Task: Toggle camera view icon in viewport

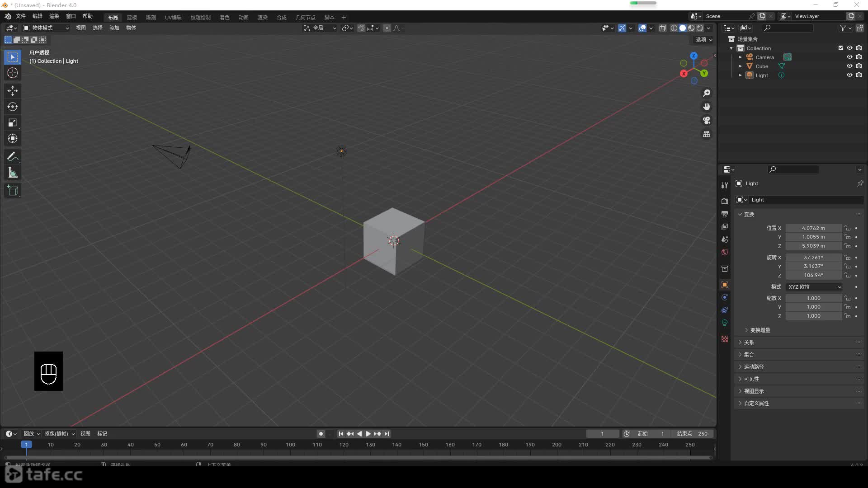Action: (706, 120)
